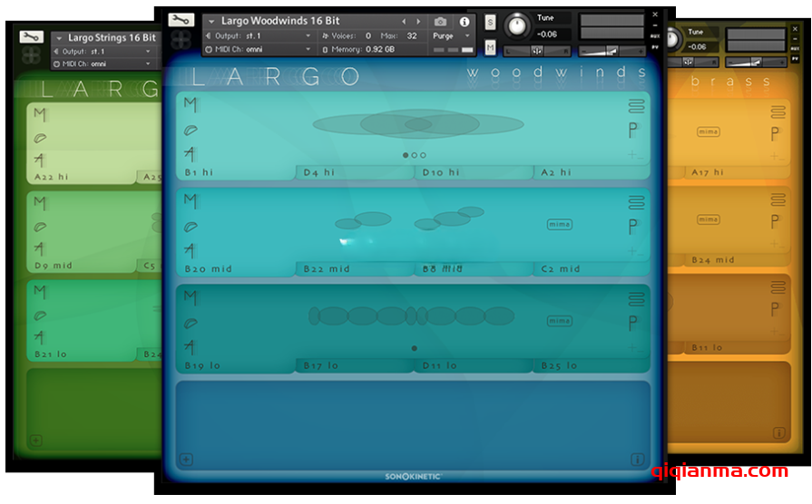Click the P icon in the lo woodwinds row

point(633,323)
